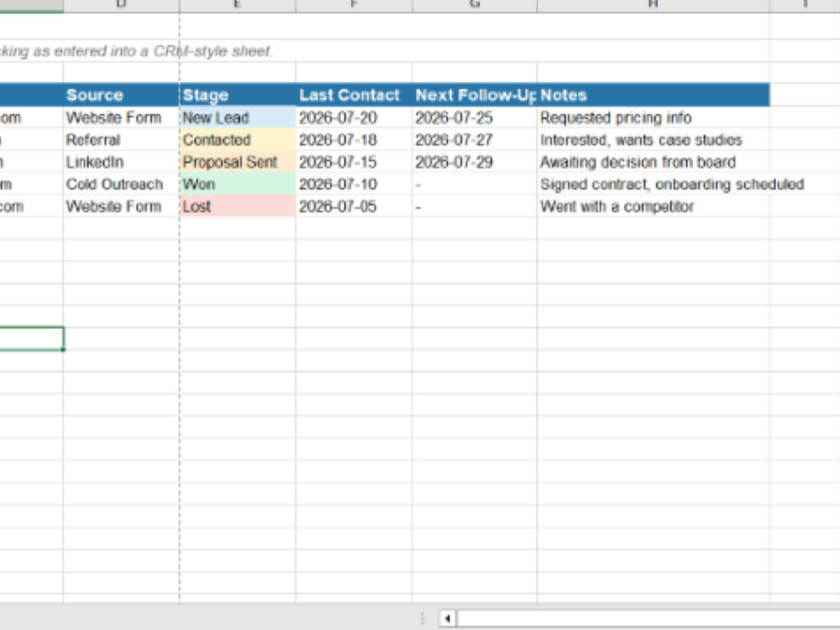Viewport: 840px width, 630px height.
Task: Click the Lost stage cell
Action: [238, 207]
